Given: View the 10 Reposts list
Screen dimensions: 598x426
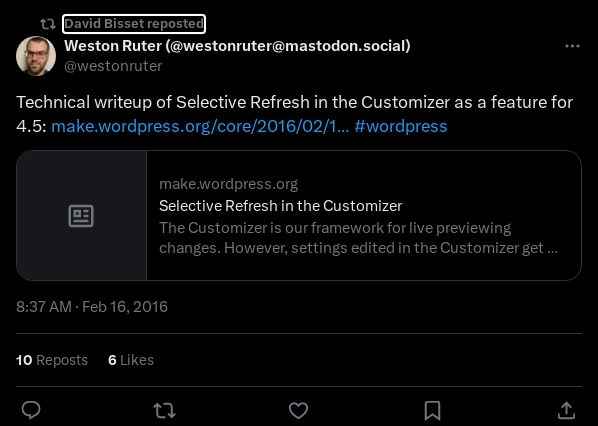Looking at the screenshot, I should coord(52,360).
